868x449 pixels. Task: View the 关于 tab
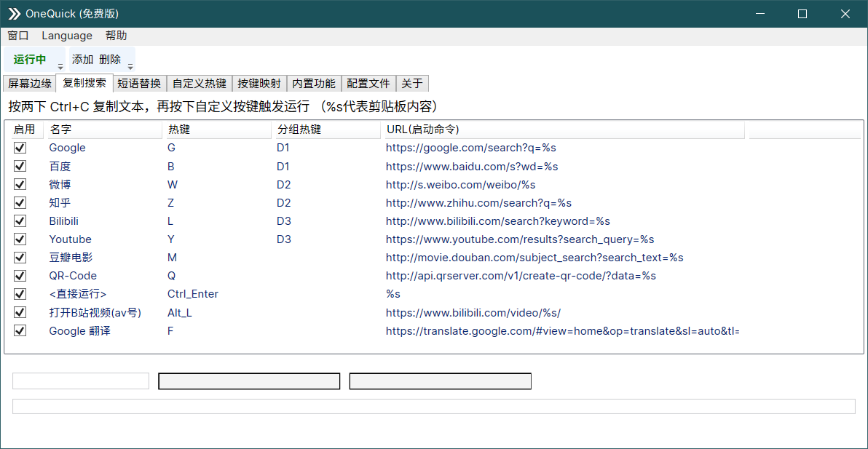click(x=411, y=83)
